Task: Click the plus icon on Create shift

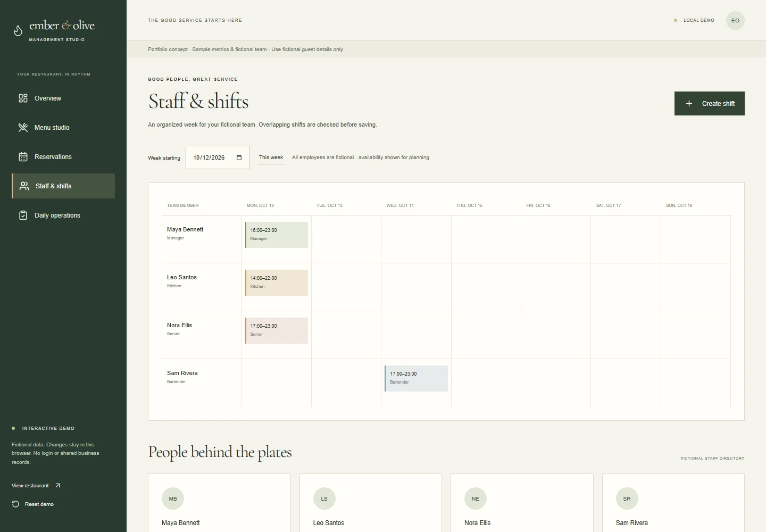Action: click(689, 104)
